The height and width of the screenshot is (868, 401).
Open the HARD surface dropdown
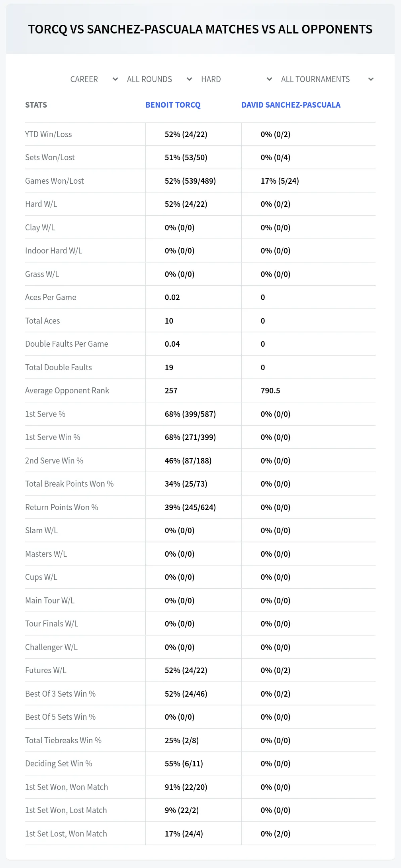(x=237, y=79)
